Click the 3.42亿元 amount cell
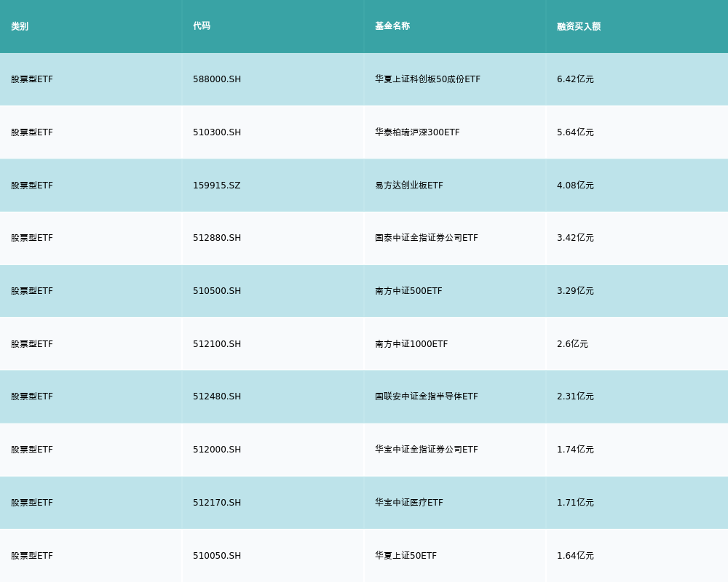Image resolution: width=728 pixels, height=582 pixels. (575, 238)
